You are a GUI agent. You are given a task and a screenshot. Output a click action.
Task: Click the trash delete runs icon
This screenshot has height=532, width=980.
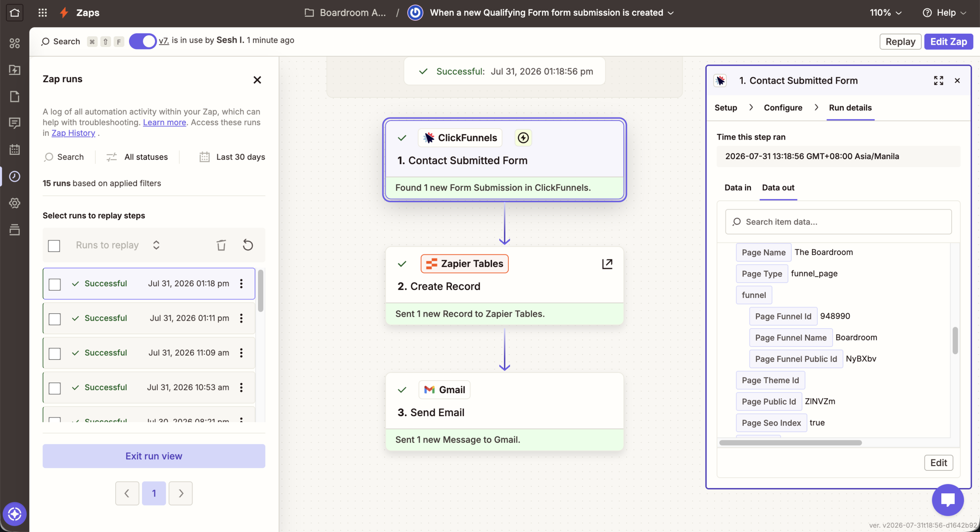221,245
